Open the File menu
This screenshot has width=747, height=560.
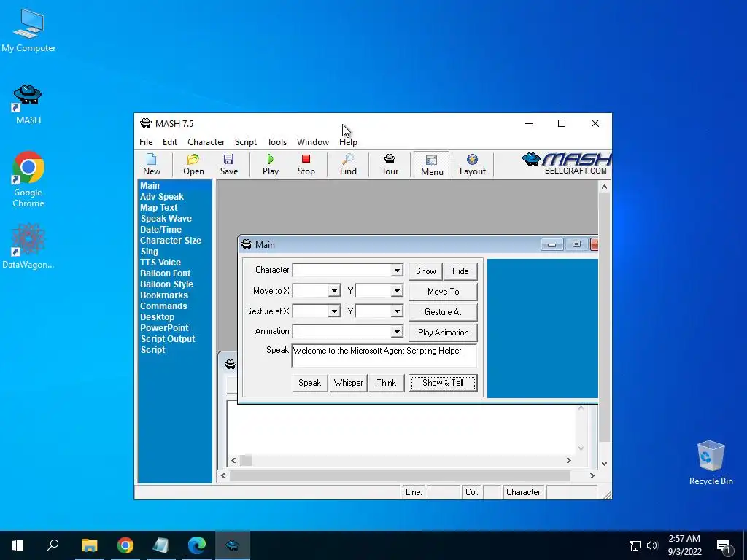click(x=146, y=142)
